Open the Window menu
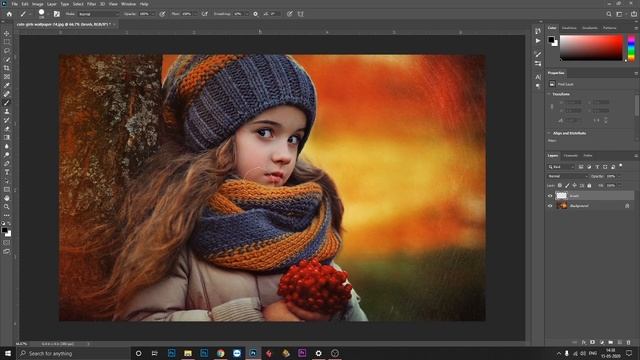 coord(128,4)
